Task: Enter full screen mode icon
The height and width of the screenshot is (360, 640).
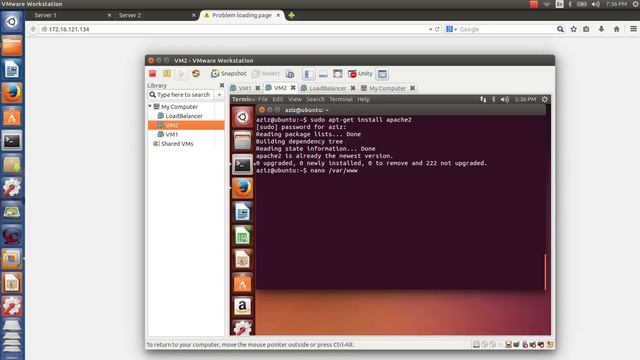Action: click(338, 74)
